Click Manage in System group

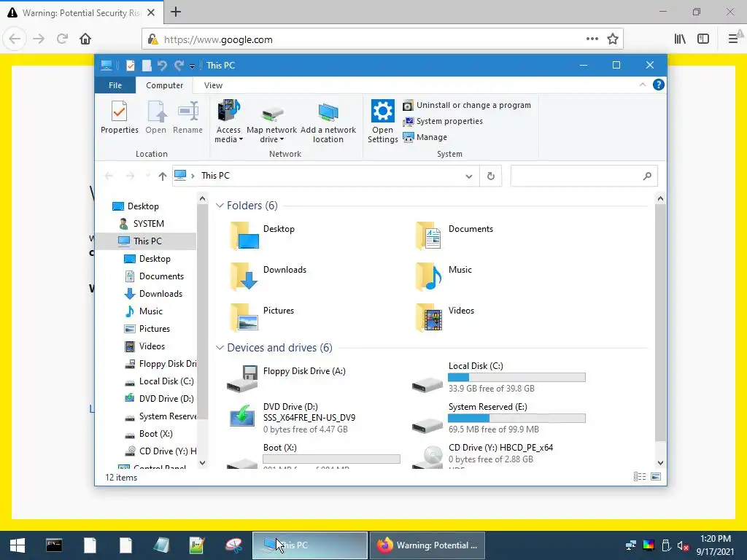425,137
